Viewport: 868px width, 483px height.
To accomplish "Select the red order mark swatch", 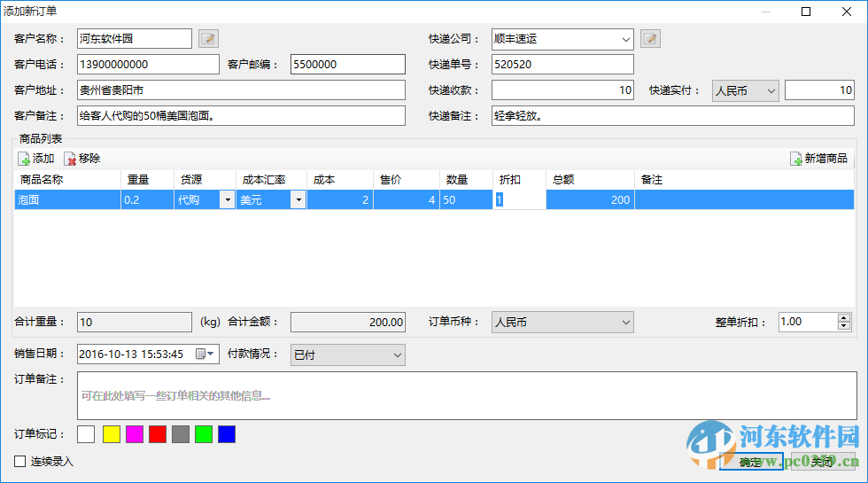I will click(158, 434).
